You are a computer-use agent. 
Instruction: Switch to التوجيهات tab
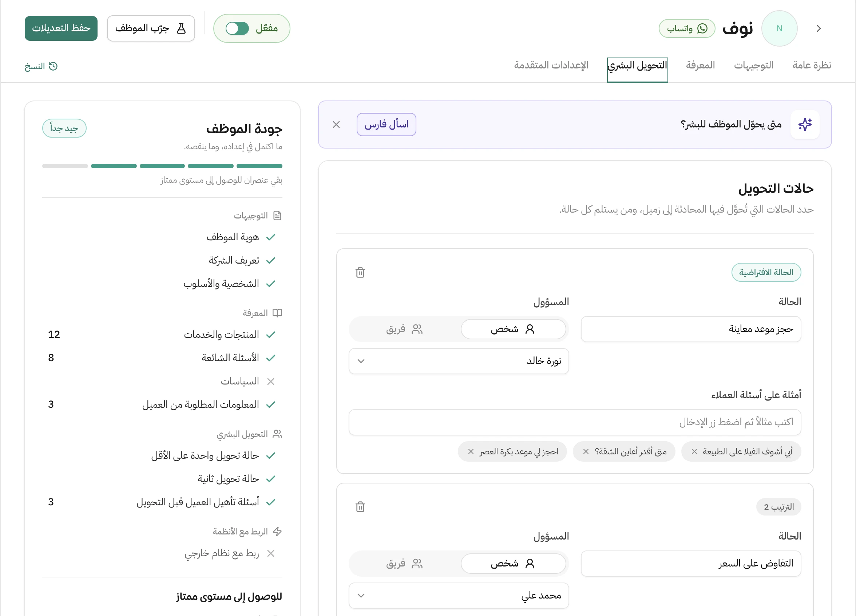point(754,65)
